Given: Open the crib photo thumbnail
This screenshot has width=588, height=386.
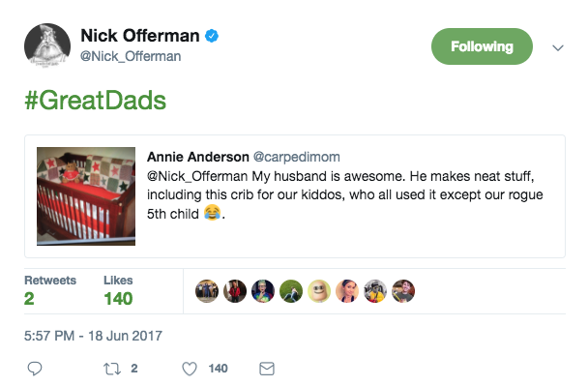Looking at the screenshot, I should [86, 196].
